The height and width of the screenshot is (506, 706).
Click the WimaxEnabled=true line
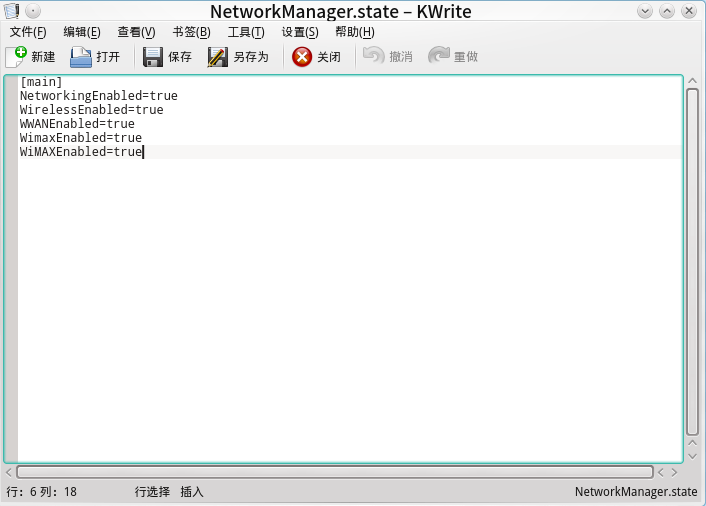tap(81, 138)
